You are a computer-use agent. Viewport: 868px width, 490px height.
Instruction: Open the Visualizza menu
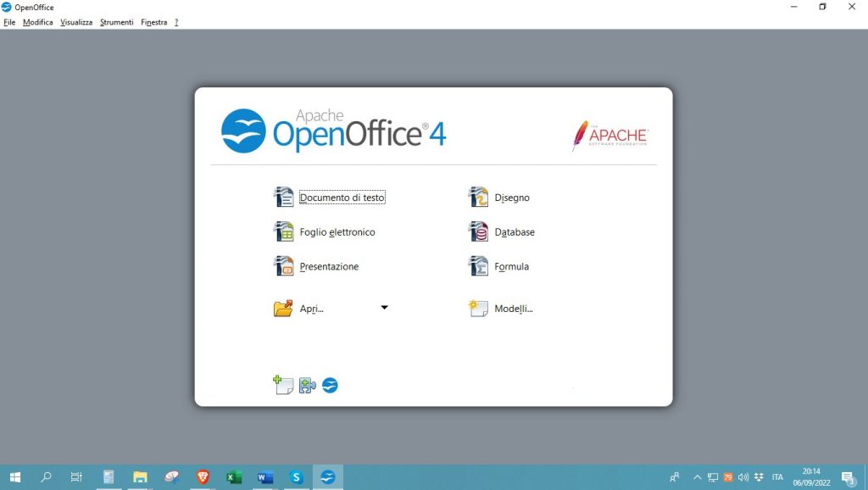tap(75, 22)
